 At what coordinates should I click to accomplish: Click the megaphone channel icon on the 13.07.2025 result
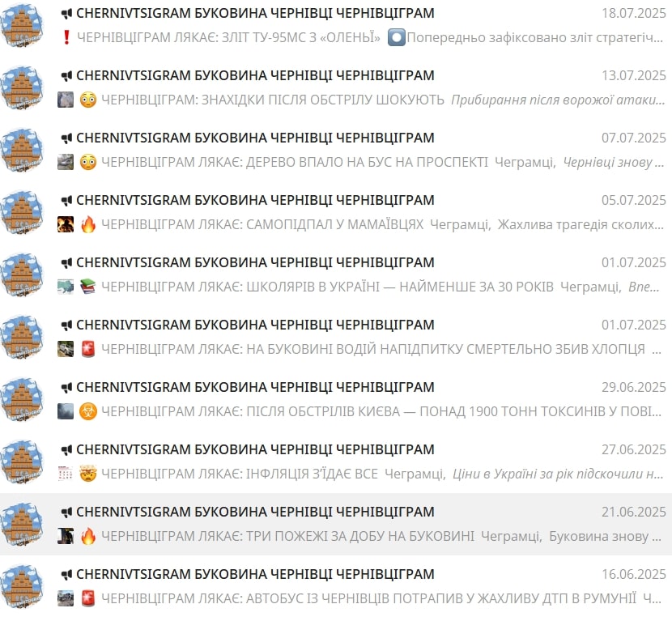pyautogui.click(x=66, y=76)
